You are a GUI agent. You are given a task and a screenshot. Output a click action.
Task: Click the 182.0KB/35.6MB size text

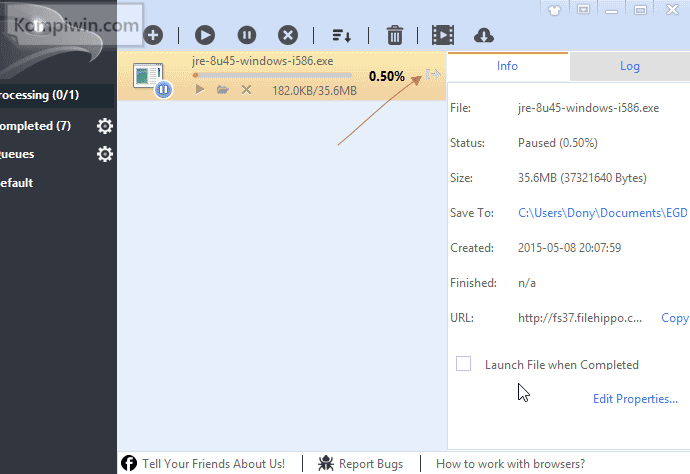coord(314,91)
